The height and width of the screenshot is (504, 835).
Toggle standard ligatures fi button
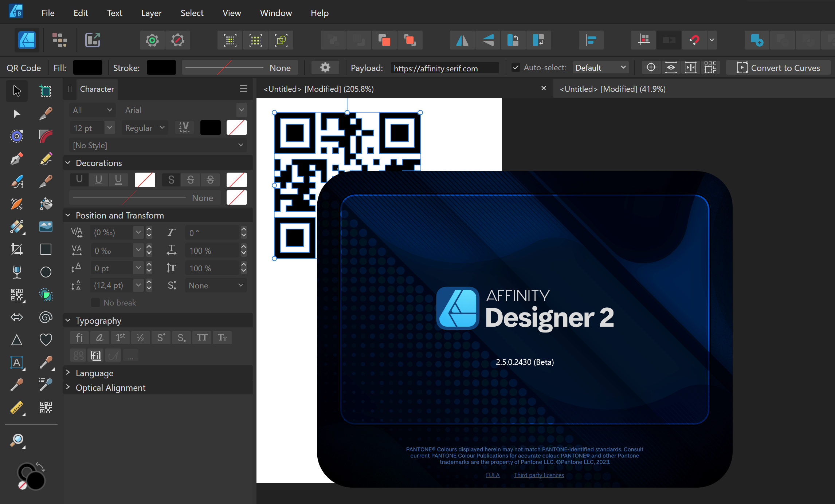click(x=79, y=338)
